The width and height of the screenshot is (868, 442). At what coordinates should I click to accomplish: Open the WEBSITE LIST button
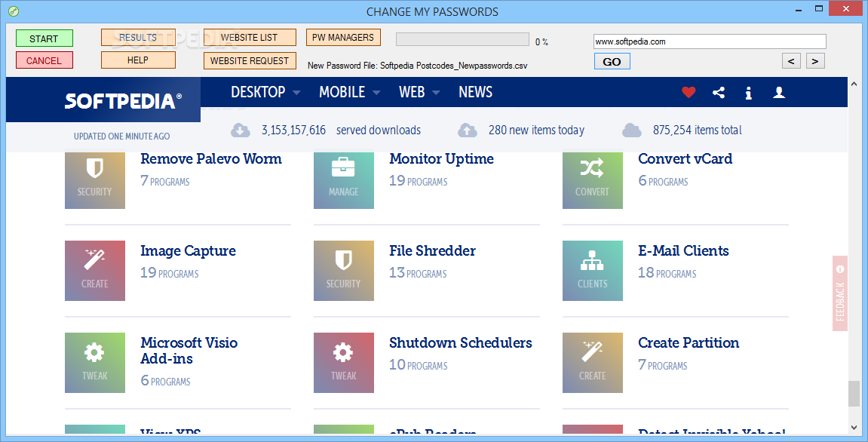[250, 37]
